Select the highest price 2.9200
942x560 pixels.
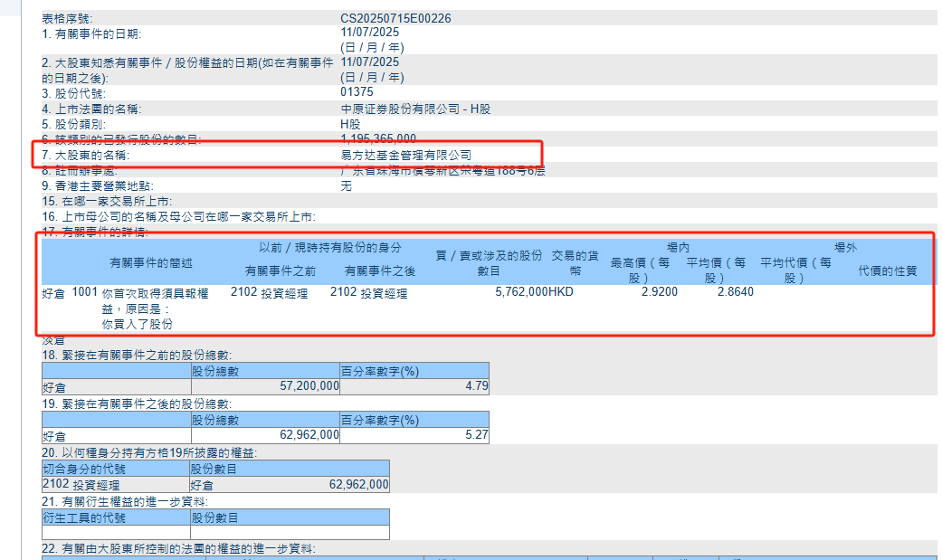click(x=658, y=292)
